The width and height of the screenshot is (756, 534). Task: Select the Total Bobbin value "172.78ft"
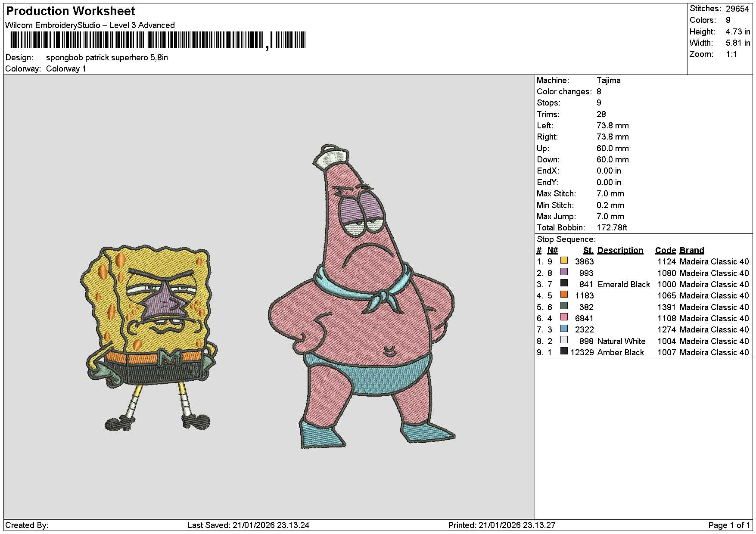pyautogui.click(x=612, y=228)
